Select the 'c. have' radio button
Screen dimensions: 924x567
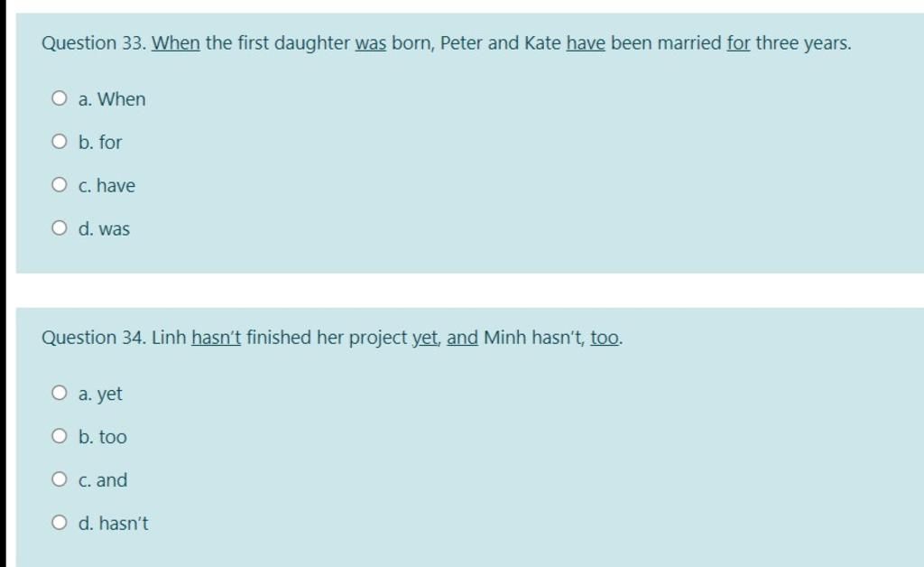click(59, 184)
